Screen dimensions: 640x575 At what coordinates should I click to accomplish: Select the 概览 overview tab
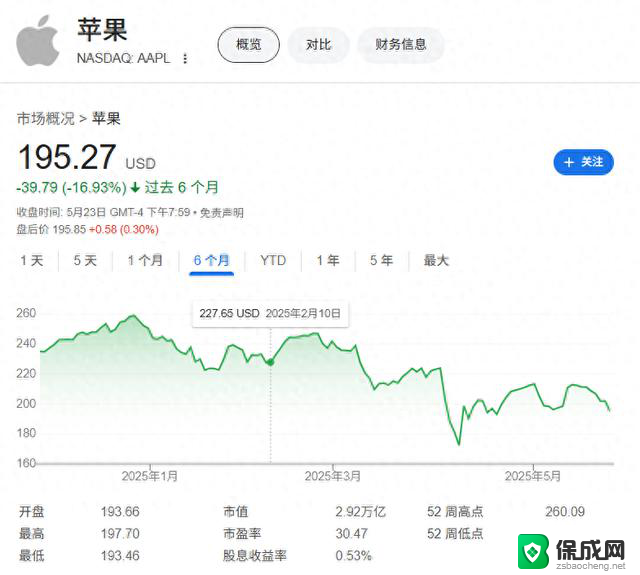point(249,44)
